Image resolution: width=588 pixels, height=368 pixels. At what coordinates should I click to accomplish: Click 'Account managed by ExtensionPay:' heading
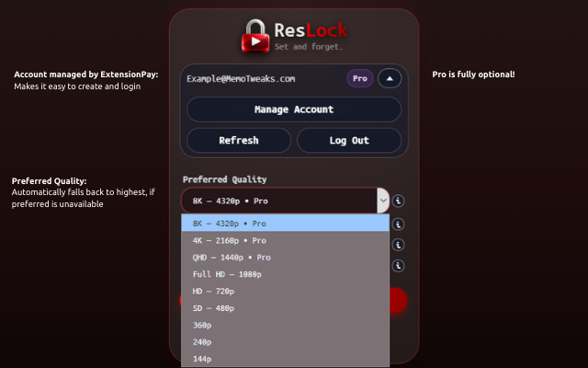tap(86, 75)
